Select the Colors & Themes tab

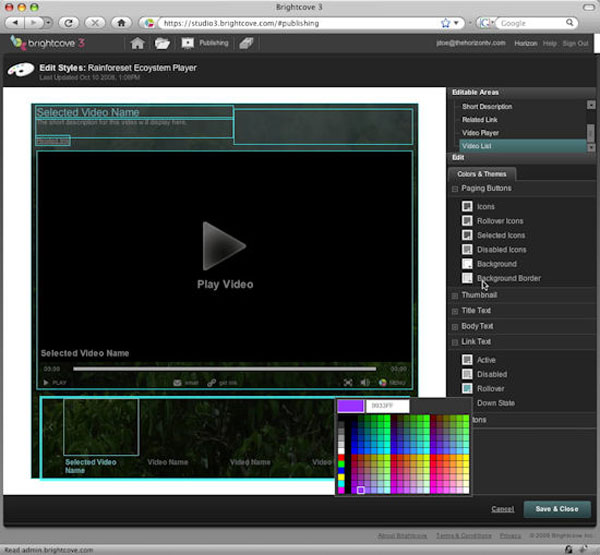click(482, 174)
